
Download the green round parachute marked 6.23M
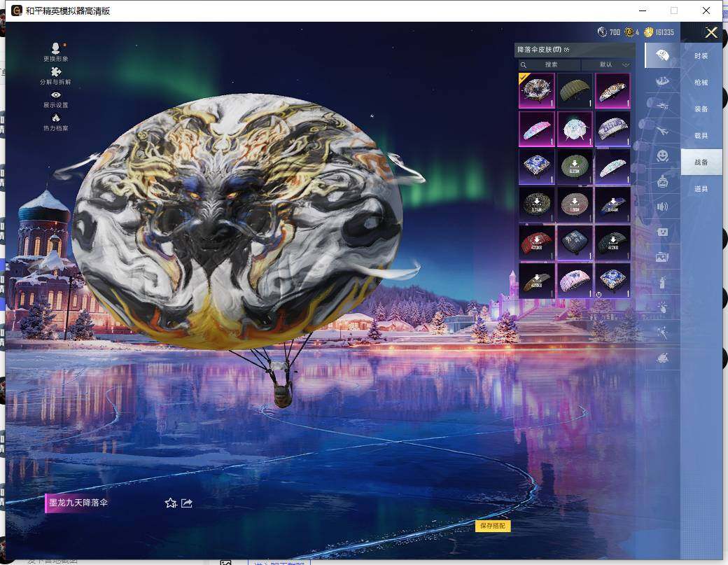575,167
